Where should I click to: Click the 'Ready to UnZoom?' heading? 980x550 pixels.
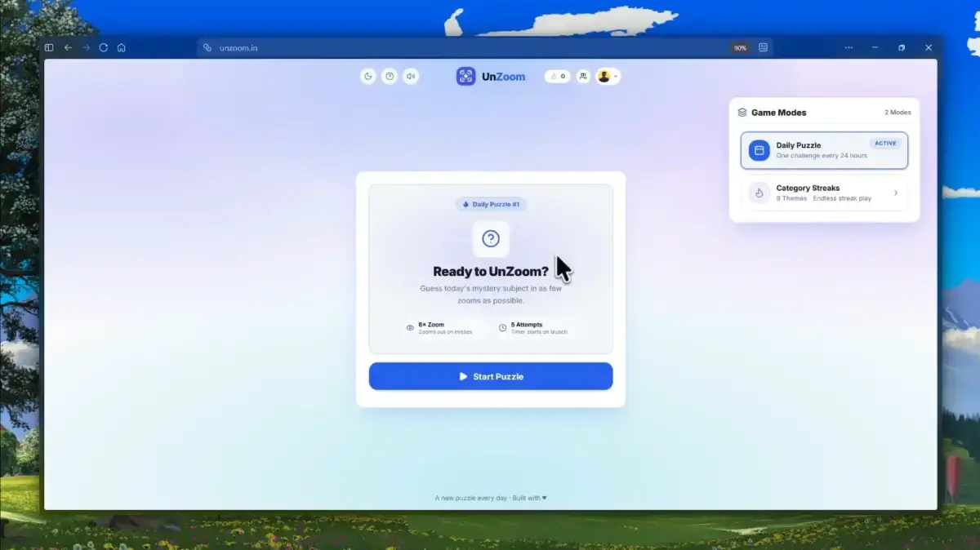491,272
